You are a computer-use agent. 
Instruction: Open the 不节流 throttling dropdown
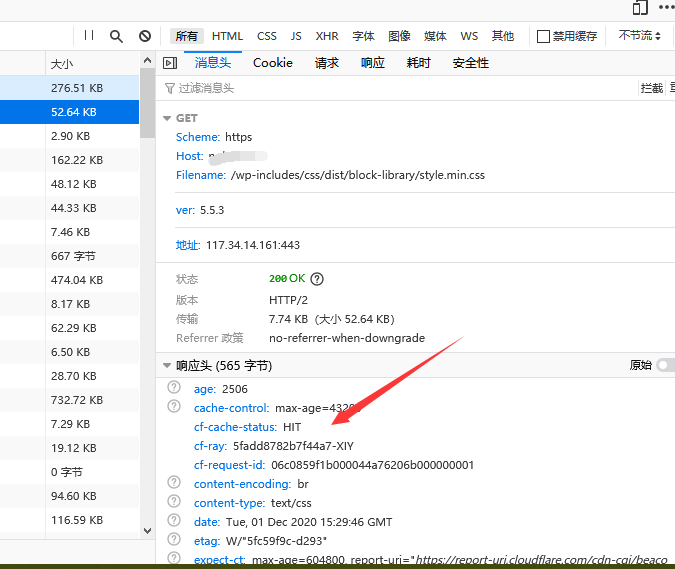639,36
